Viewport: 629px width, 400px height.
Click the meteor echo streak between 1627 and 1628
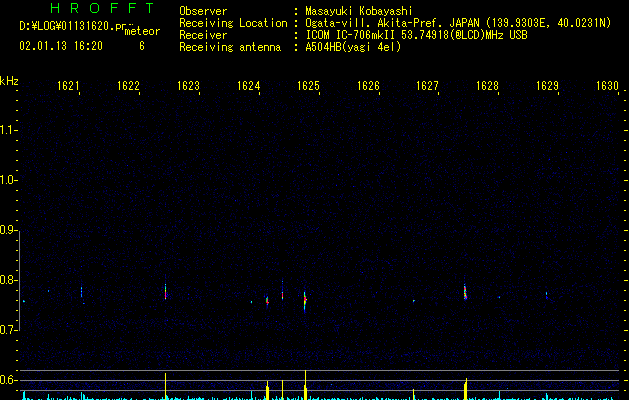465,291
